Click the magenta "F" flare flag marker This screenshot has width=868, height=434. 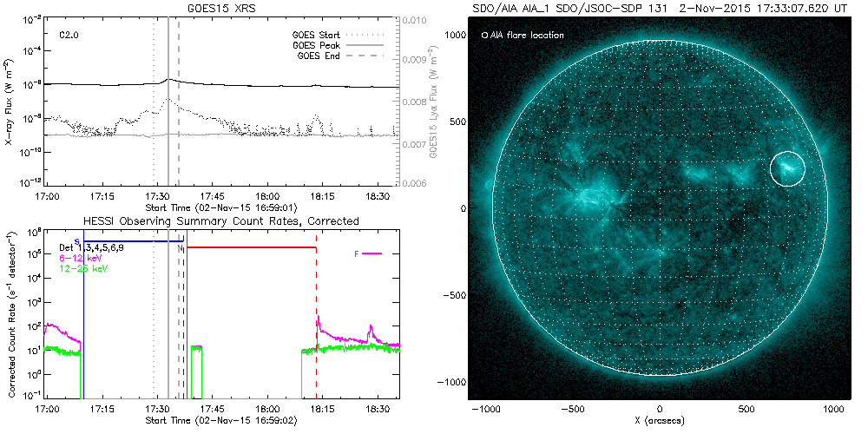[369, 253]
